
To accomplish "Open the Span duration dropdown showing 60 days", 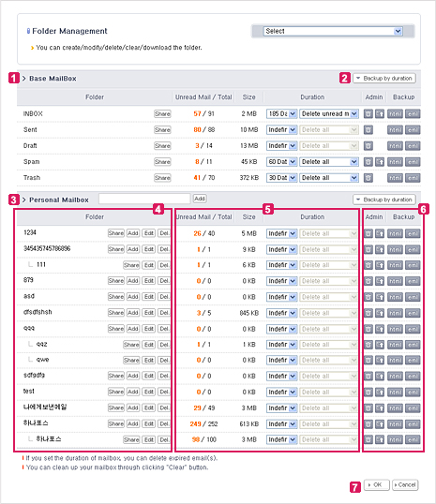I will click(x=281, y=162).
